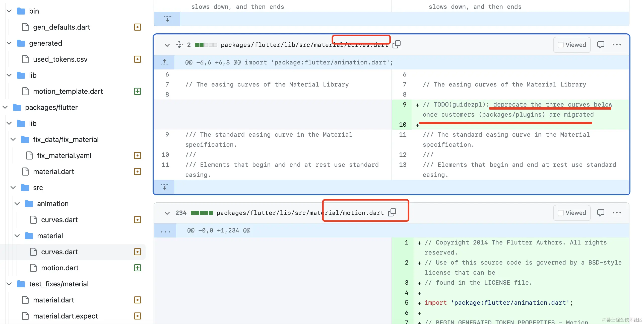
Task: Open curves.dart under animation folder
Action: (x=59, y=220)
